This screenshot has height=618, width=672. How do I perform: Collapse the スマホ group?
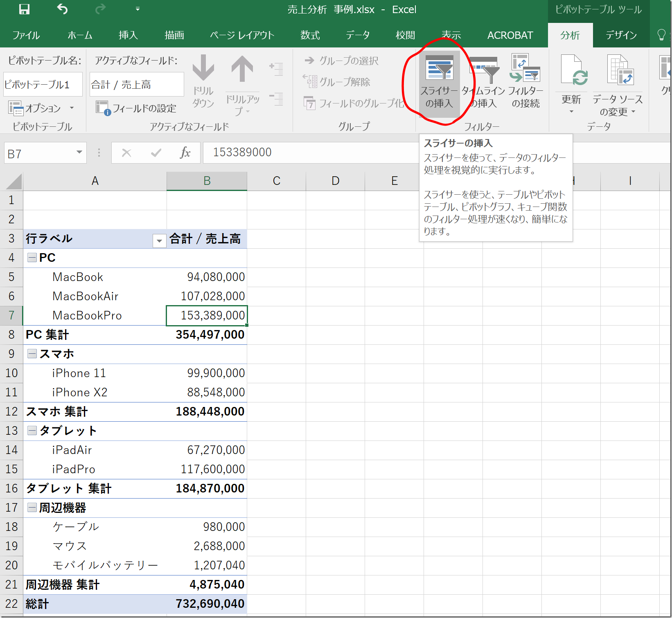(x=32, y=354)
